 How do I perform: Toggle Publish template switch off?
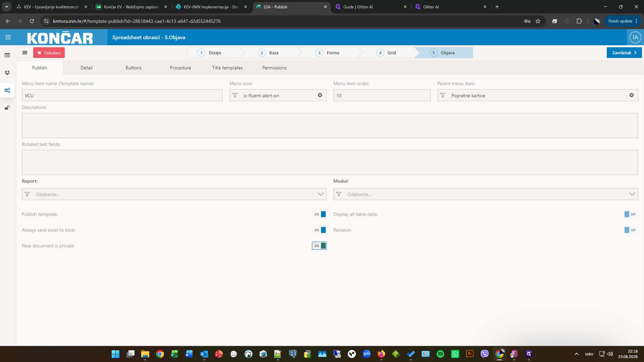(x=319, y=214)
